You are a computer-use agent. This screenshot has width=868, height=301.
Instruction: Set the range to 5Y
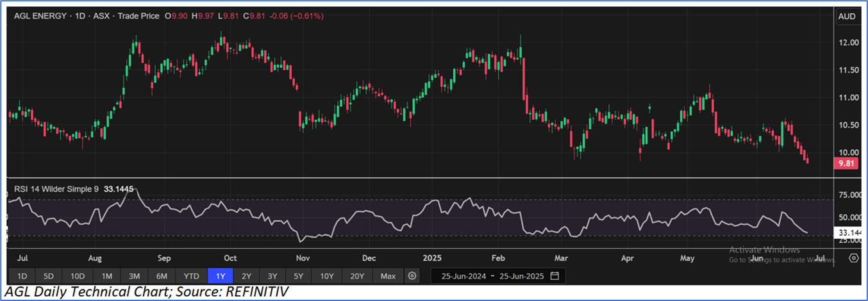pos(299,276)
